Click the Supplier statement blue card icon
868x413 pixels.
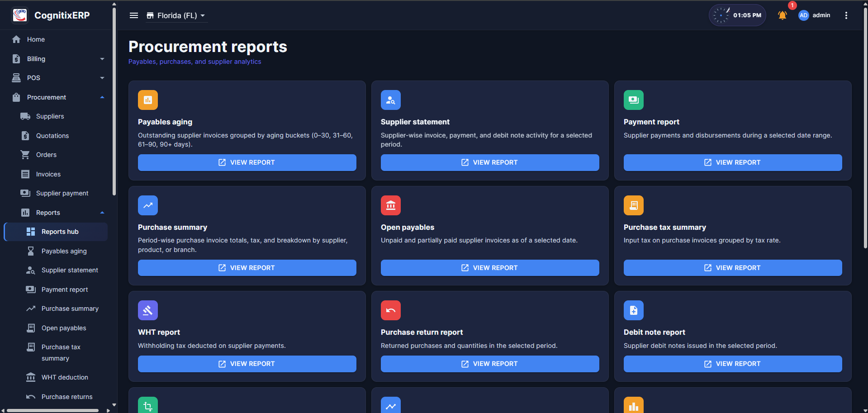[x=391, y=100]
